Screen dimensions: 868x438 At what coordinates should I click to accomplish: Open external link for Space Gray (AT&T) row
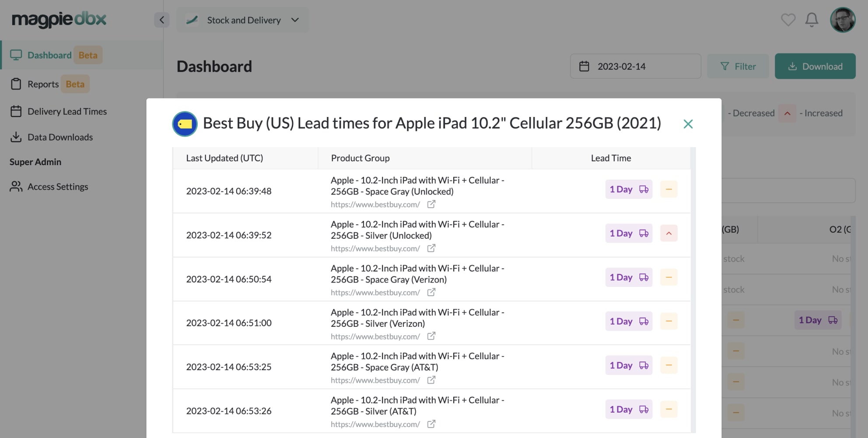pyautogui.click(x=431, y=380)
